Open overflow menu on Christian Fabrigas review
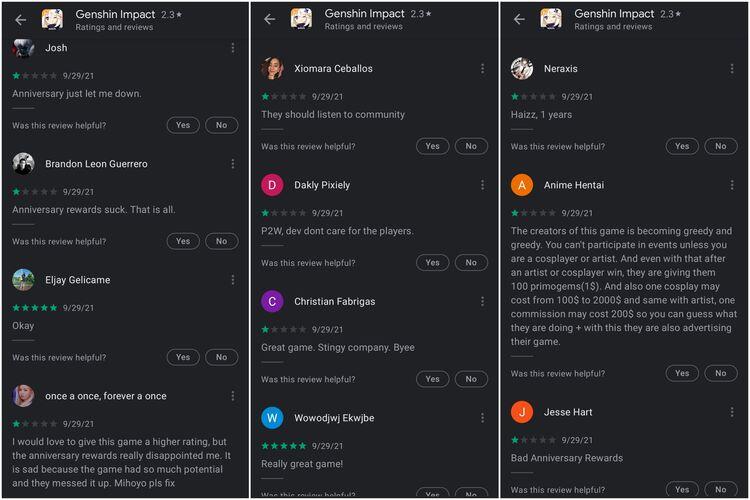Image resolution: width=750 pixels, height=500 pixels. (x=483, y=301)
